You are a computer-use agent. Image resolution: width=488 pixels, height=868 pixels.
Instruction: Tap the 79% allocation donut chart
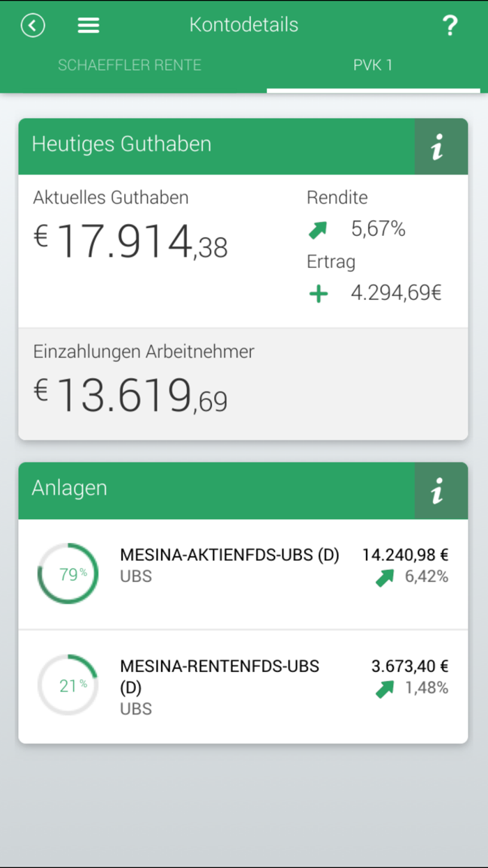(68, 573)
